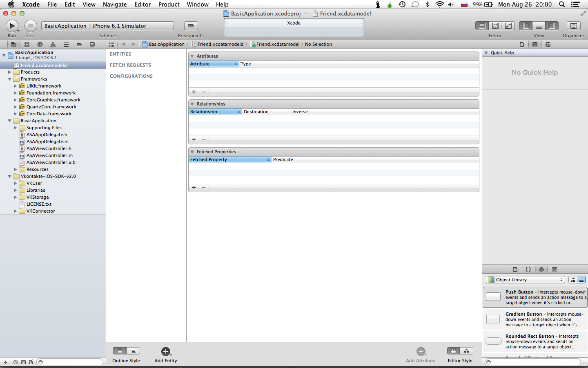
Task: Open the Product menu
Action: pyautogui.click(x=169, y=4)
